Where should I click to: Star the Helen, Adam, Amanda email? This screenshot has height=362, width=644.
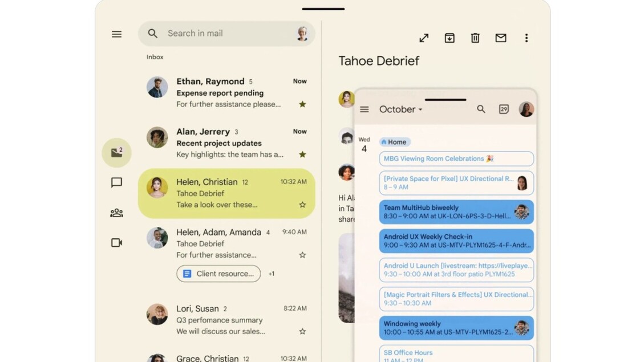tap(303, 255)
